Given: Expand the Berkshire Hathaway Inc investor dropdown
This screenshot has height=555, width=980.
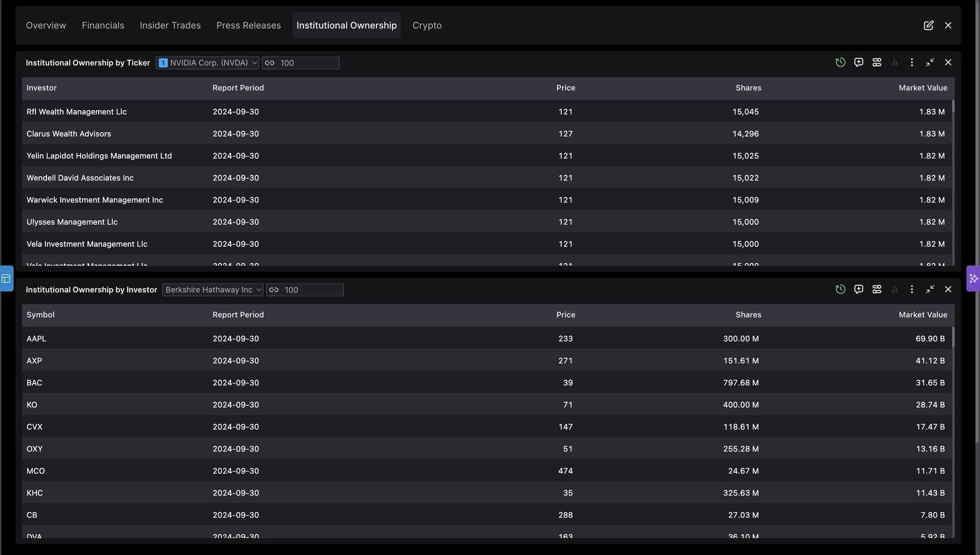Looking at the screenshot, I should 212,290.
